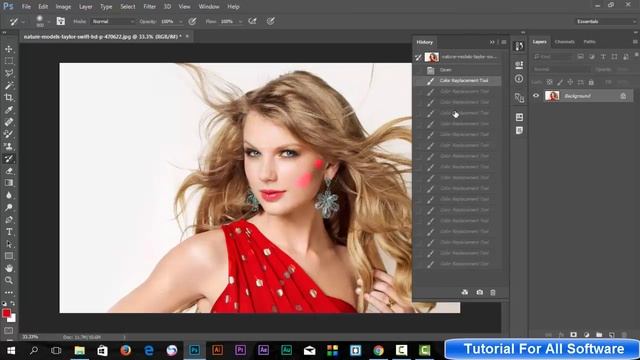Select the Open state in History

pos(458,70)
